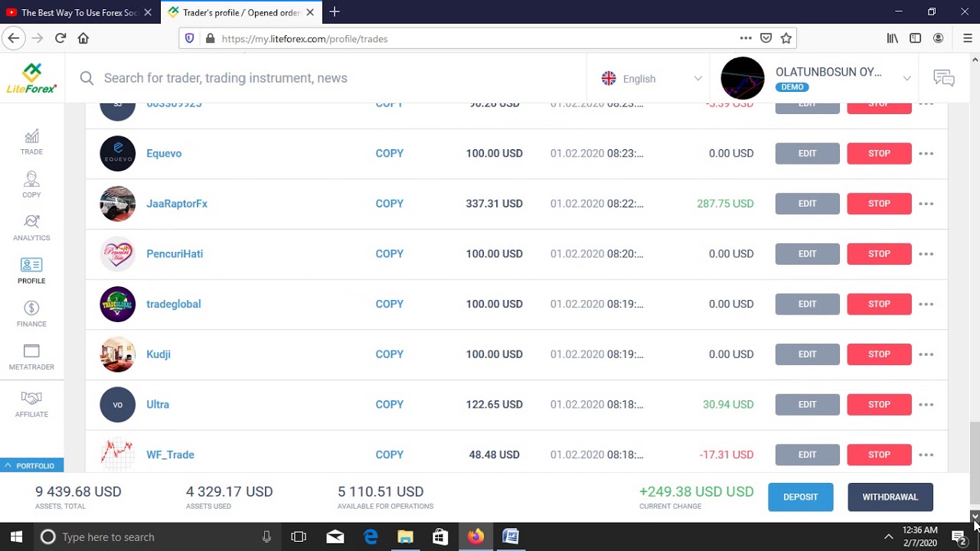Open more options for Kudji row

[926, 354]
